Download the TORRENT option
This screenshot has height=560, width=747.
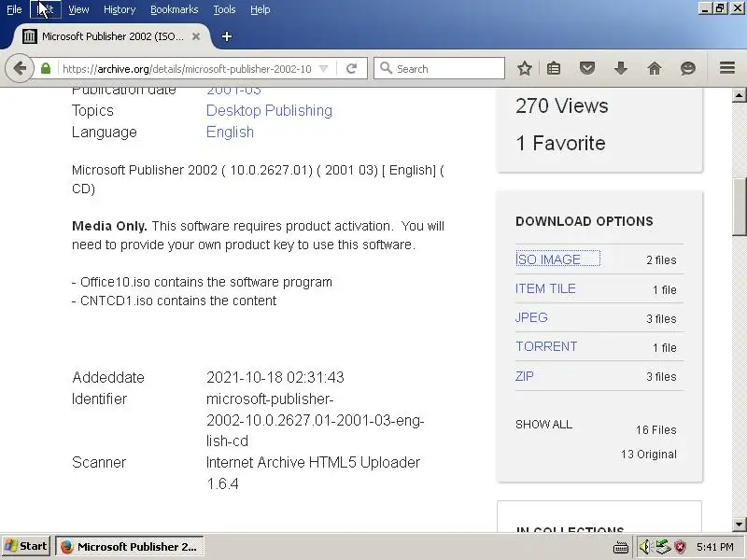pos(546,346)
